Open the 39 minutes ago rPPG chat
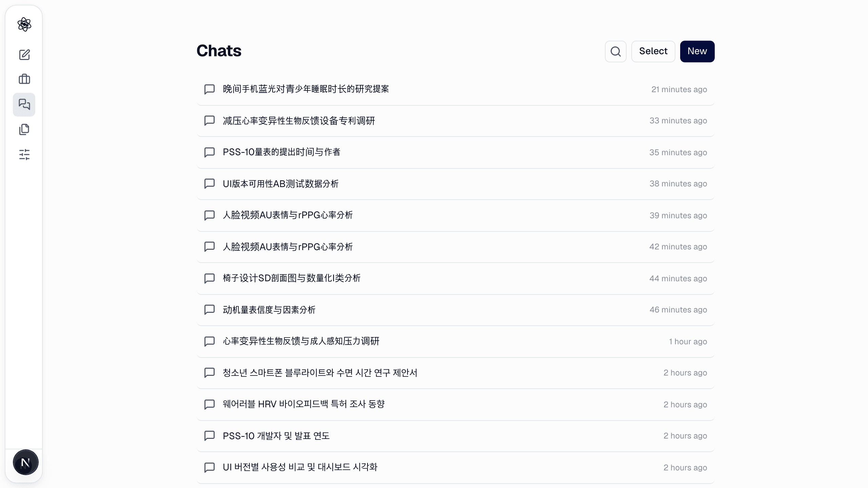The height and width of the screenshot is (488, 868). [x=455, y=216]
